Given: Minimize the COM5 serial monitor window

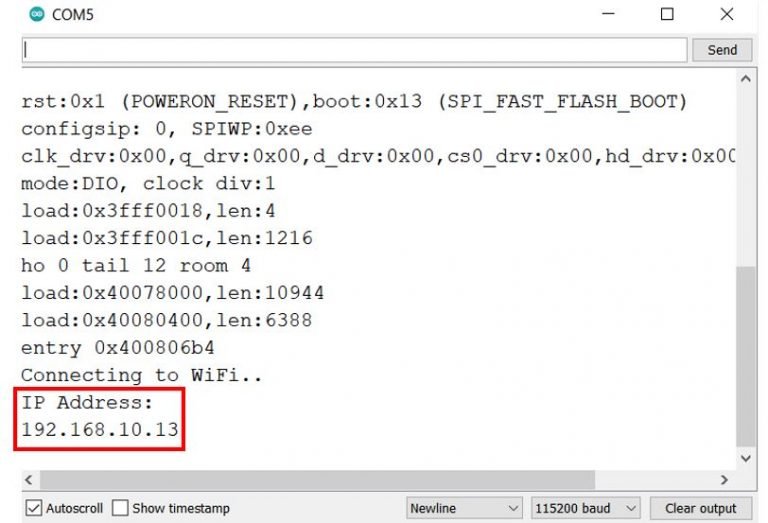Looking at the screenshot, I should (x=608, y=15).
